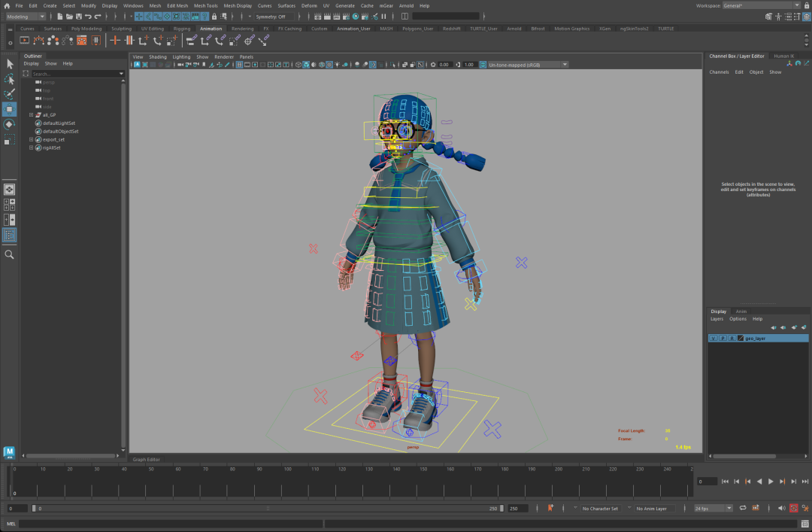Toggle the R reference box of geo_layer
Viewport: 812px width, 532px height.
tap(732, 339)
